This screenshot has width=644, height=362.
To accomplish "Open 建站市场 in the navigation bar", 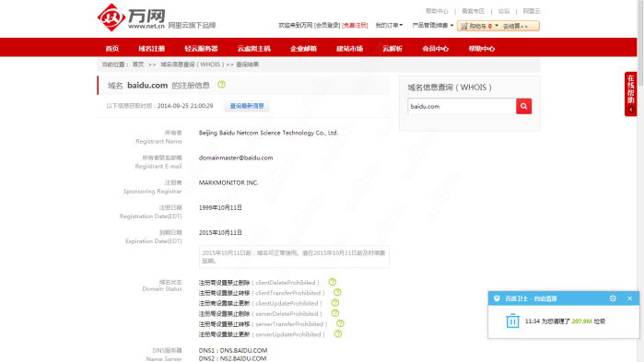I will point(349,49).
